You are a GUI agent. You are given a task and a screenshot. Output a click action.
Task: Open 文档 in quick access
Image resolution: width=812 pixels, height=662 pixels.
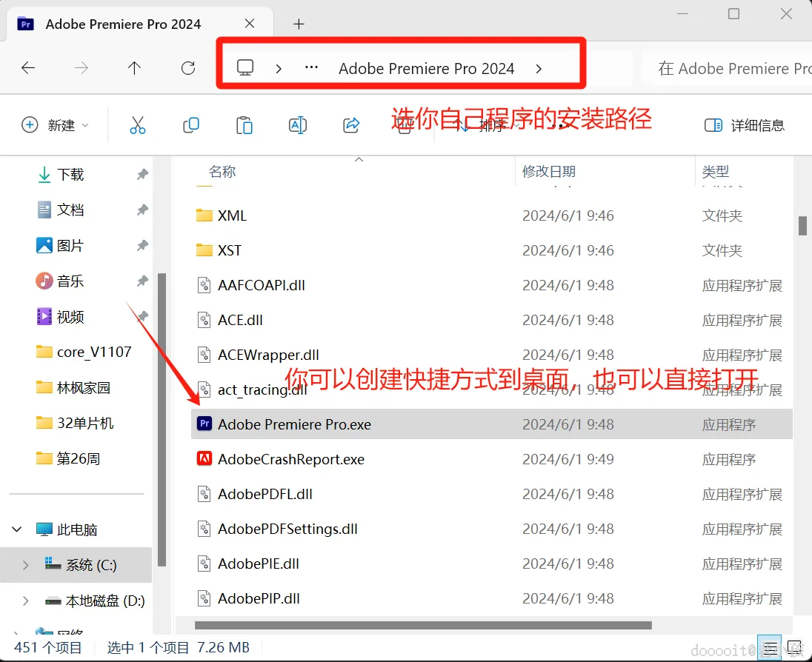coord(70,210)
